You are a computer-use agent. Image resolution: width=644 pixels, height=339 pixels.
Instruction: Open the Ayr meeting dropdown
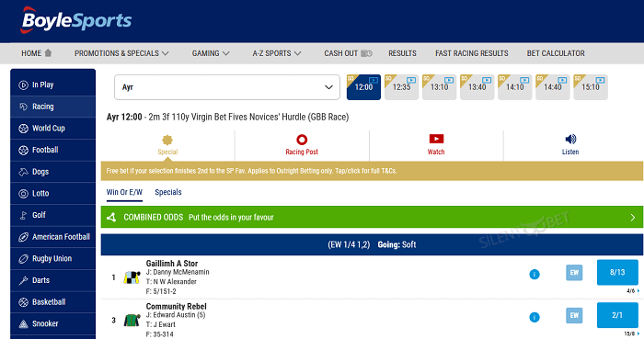tap(227, 87)
